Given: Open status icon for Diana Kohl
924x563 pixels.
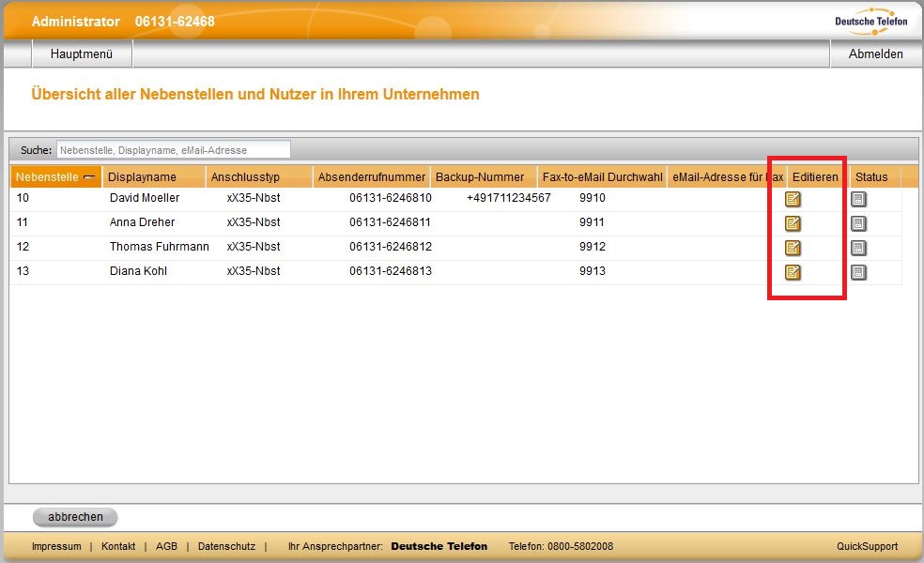Looking at the screenshot, I should (x=858, y=272).
